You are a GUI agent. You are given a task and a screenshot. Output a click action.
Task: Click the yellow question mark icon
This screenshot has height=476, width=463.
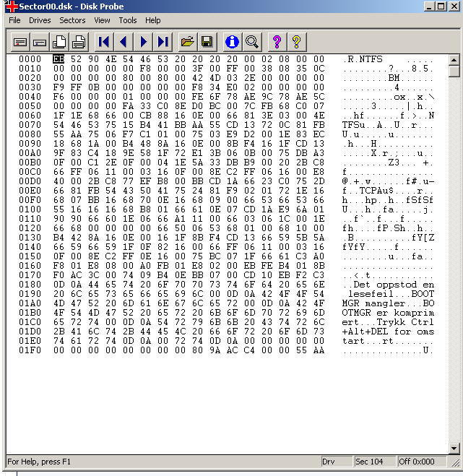click(297, 42)
